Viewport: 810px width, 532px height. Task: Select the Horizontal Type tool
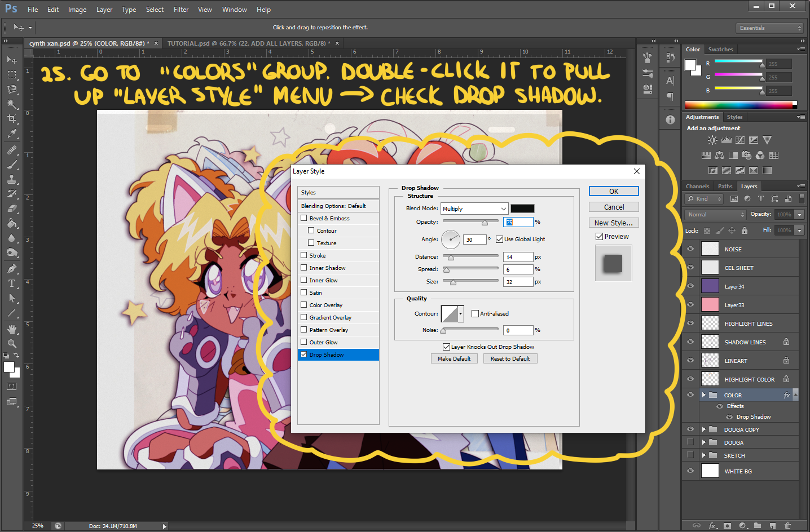coord(11,283)
